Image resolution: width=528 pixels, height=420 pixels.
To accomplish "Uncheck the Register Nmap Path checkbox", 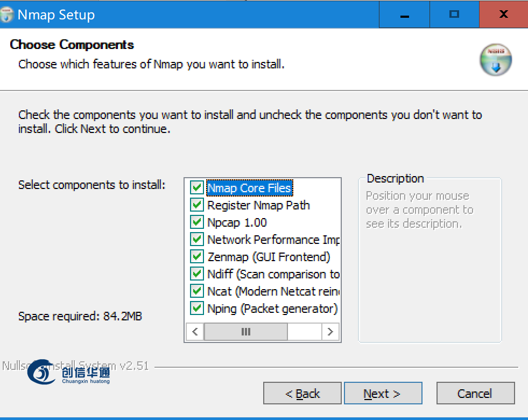I will click(196, 205).
